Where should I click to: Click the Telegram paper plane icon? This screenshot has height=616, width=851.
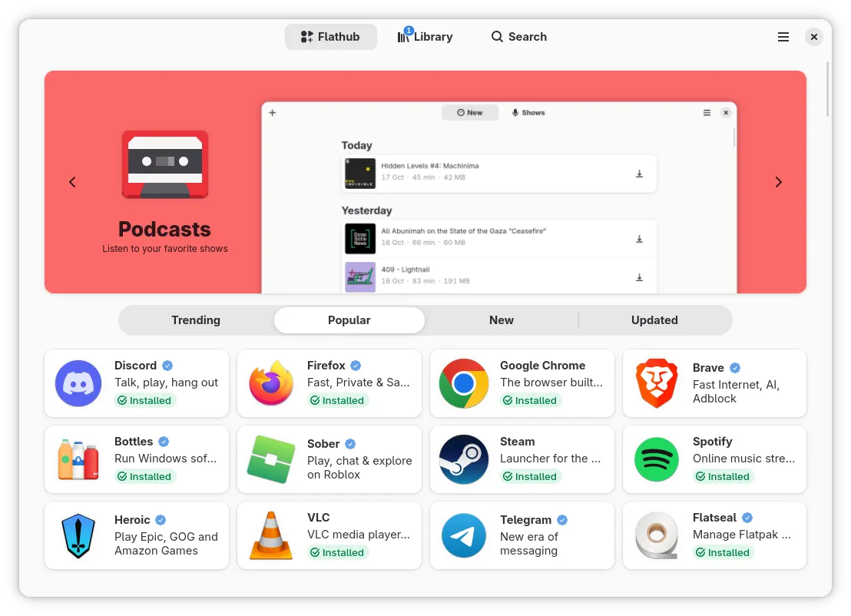point(464,535)
